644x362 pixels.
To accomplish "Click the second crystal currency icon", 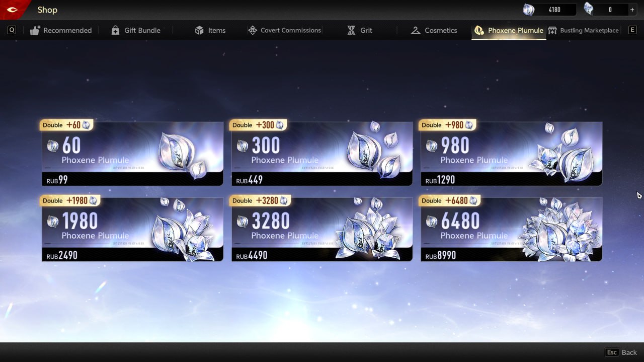I will (x=588, y=9).
